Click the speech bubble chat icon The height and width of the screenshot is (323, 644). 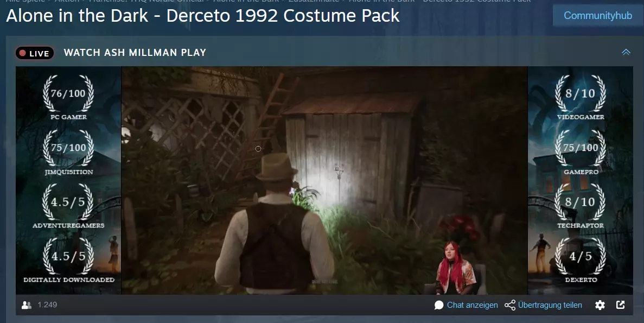tap(439, 305)
